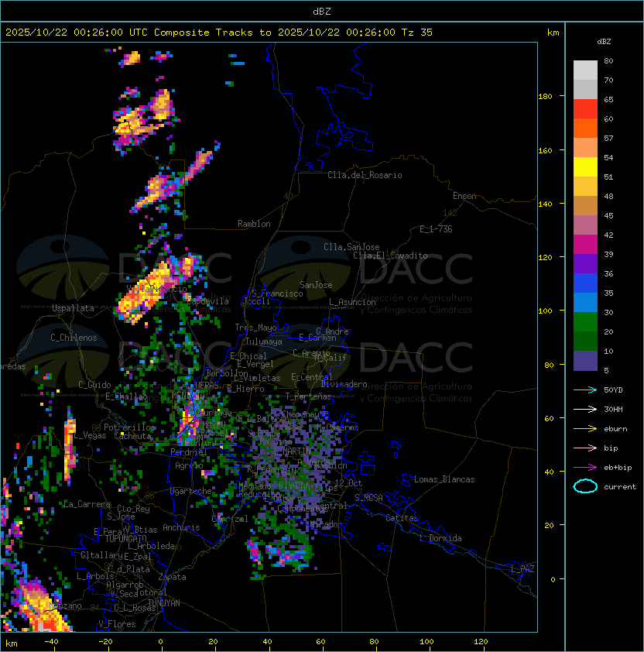Viewport: 644px width, 652px height.
Task: Click the 'Carrizal' map label
Action: pyautogui.click(x=230, y=519)
